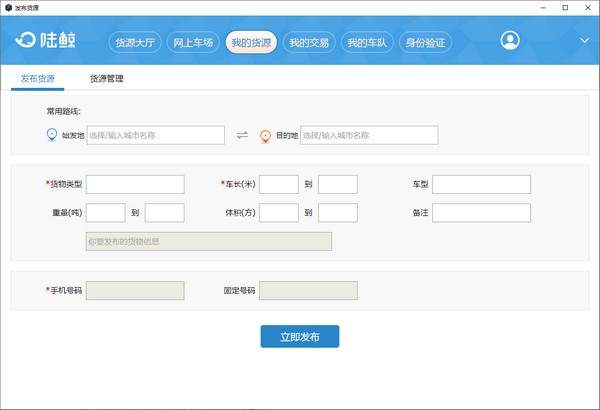Go to 我的车队 tab
The width and height of the screenshot is (600, 410).
[367, 43]
